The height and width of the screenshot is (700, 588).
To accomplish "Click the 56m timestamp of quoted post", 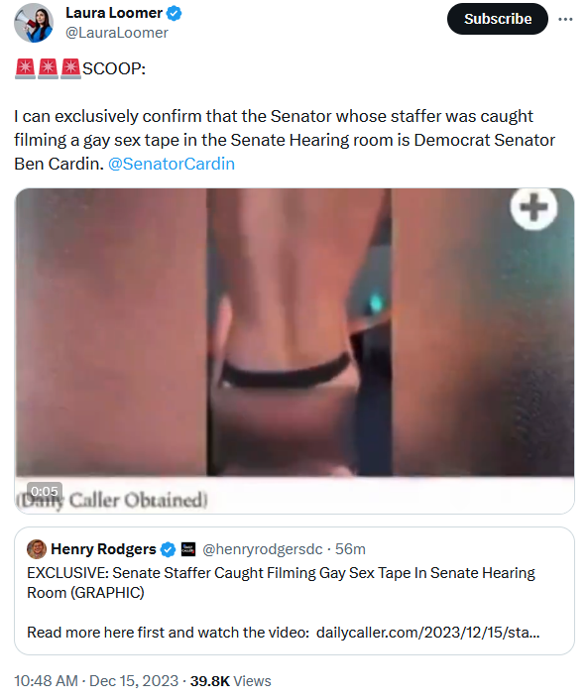I will pyautogui.click(x=350, y=549).
